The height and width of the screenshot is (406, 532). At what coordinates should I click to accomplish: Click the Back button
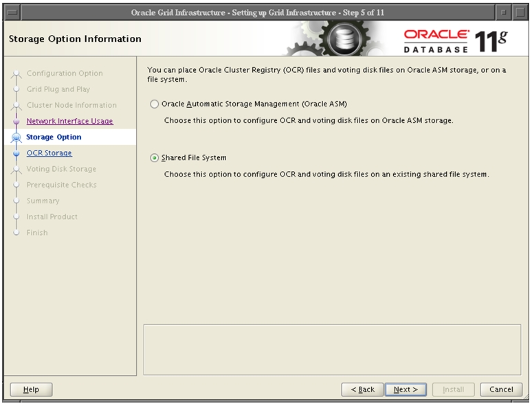(362, 390)
